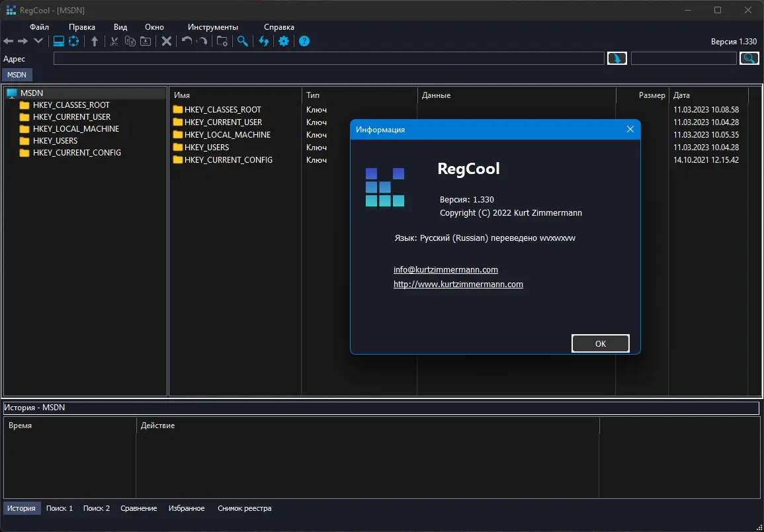
Task: Select HKEY_CLASSES_ROOT in the left tree
Action: (x=71, y=105)
